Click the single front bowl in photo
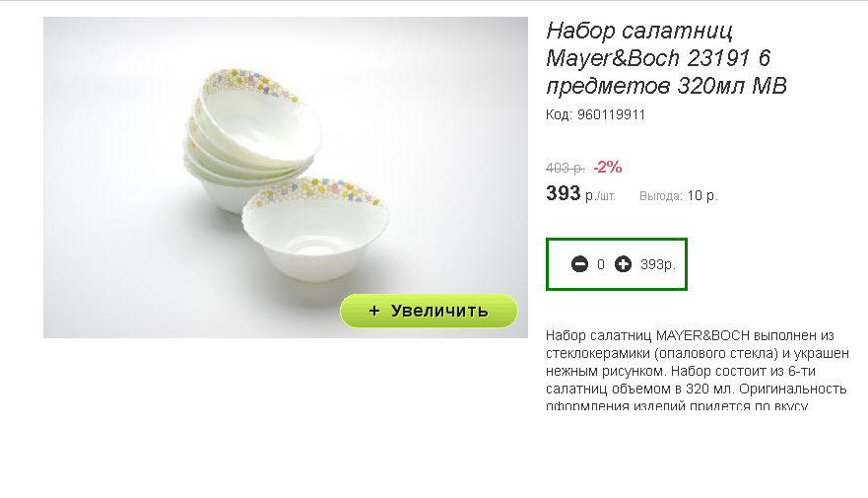Viewport: 868px width, 498px height. point(315,230)
